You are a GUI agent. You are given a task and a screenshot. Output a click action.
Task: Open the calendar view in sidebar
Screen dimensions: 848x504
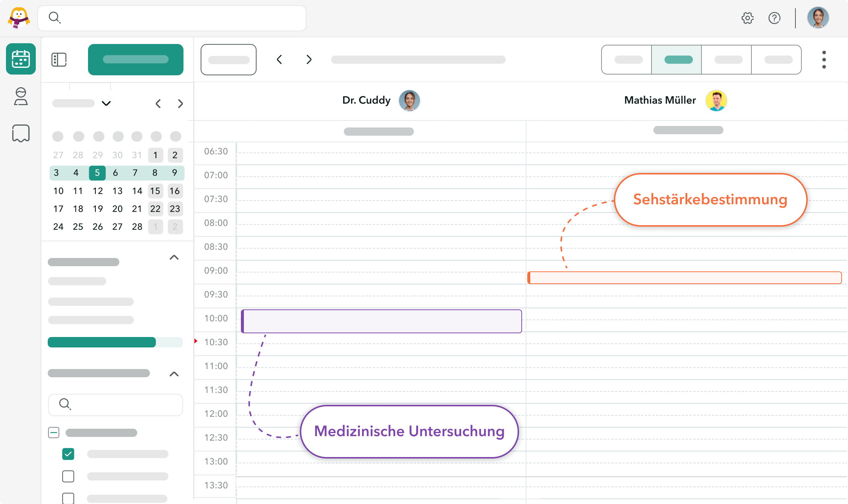pos(21,59)
